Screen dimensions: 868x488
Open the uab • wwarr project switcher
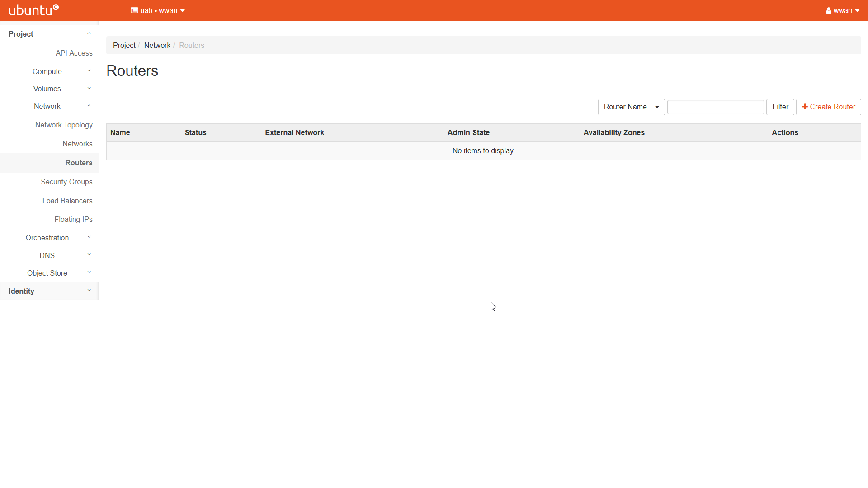158,10
